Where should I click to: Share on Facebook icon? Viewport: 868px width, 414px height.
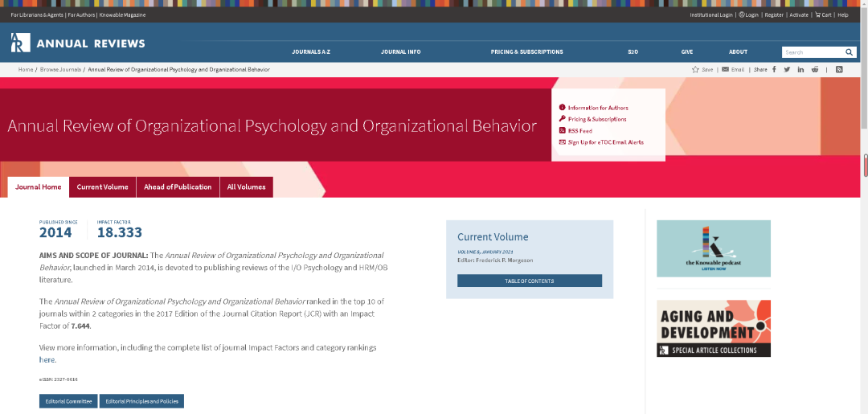click(x=774, y=69)
